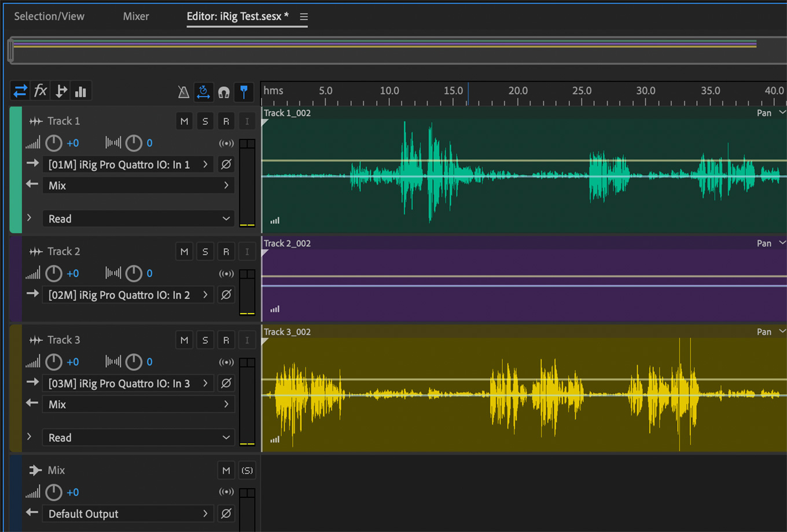Click the Track 1_002 clip name
Viewport: 787px width, 532px height.
pos(288,113)
